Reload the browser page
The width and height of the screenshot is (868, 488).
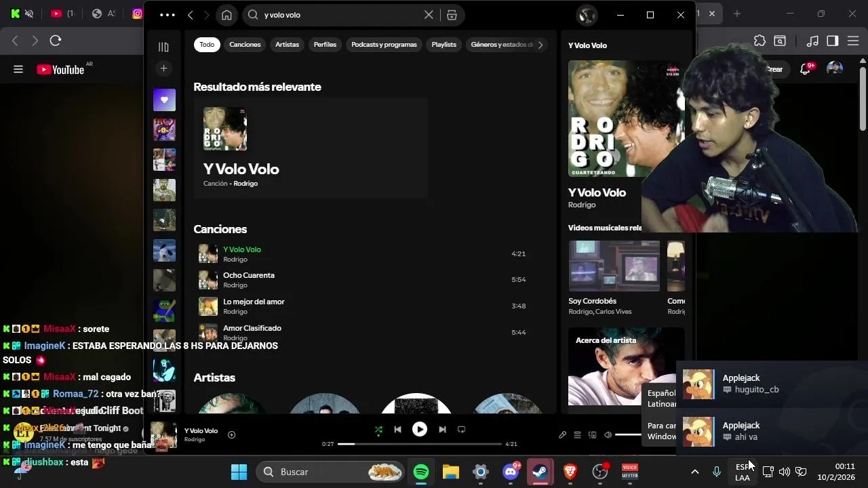pos(56,41)
